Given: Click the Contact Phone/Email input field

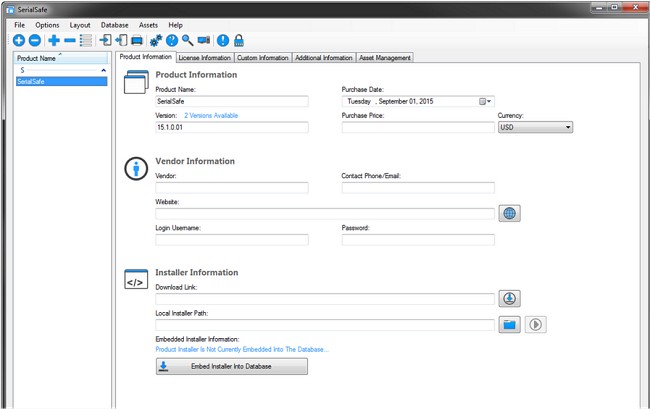Looking at the screenshot, I should tap(418, 188).
